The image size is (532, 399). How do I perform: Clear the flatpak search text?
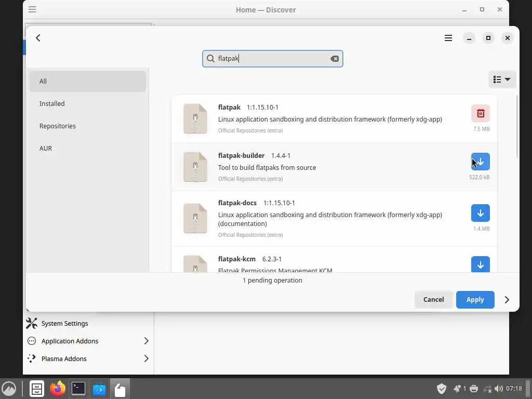click(335, 59)
